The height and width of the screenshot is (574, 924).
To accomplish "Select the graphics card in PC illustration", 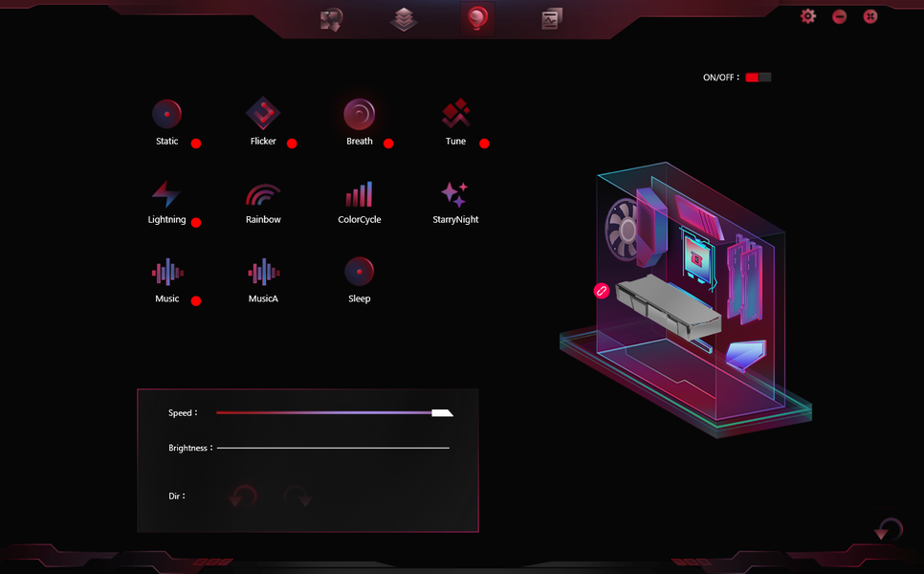I will tap(669, 306).
